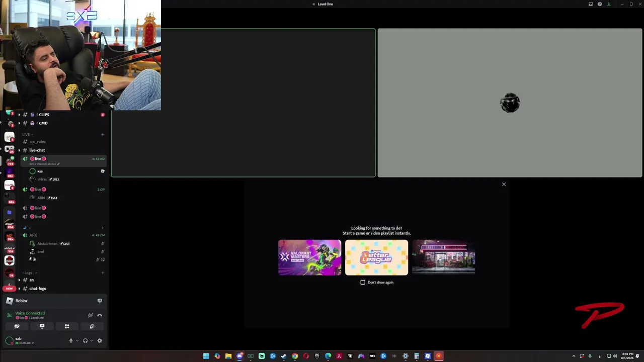Open the storefront video playlist card

point(443,257)
